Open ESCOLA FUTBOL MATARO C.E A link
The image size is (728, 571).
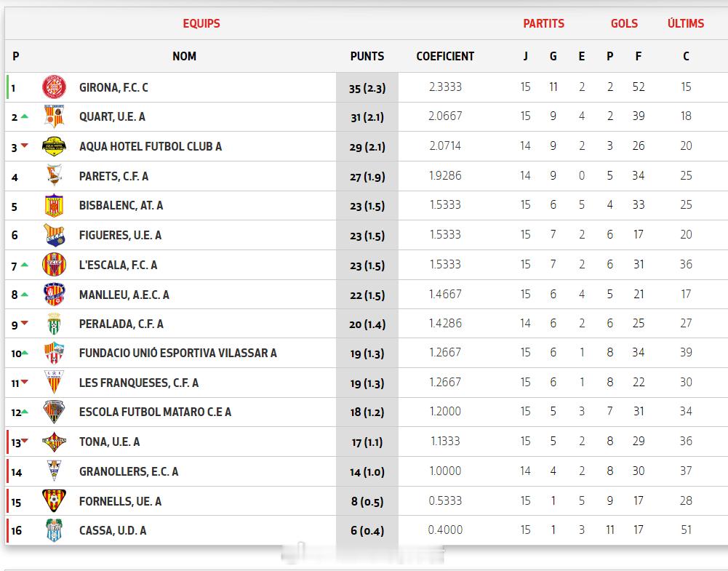click(155, 412)
